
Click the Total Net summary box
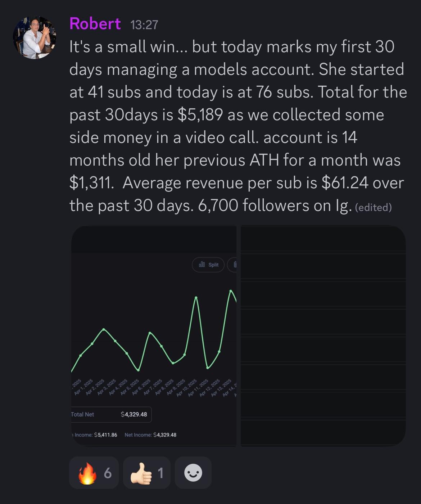click(x=111, y=414)
